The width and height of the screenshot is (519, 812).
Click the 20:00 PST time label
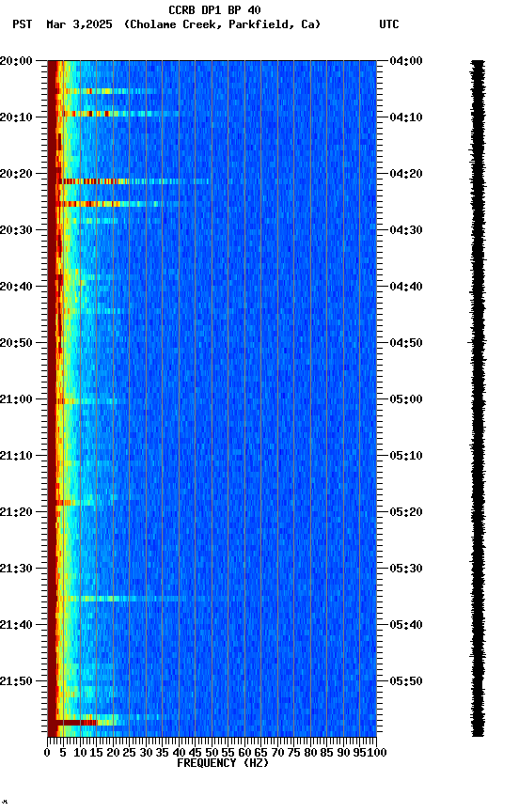[x=16, y=61]
